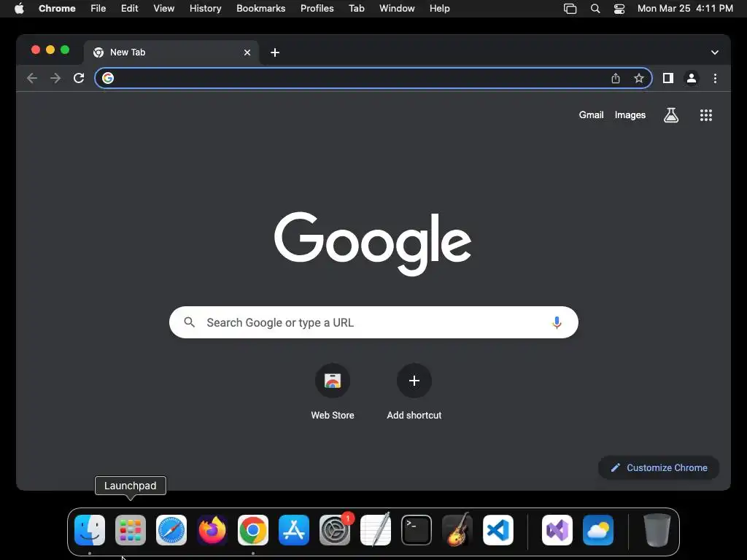
Task: Open Spotlight search in menu bar
Action: pyautogui.click(x=595, y=9)
